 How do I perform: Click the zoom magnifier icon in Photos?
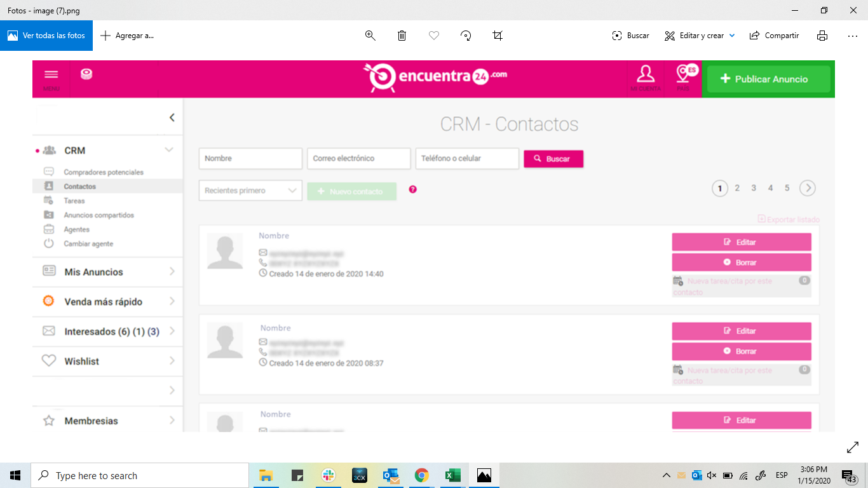370,36
